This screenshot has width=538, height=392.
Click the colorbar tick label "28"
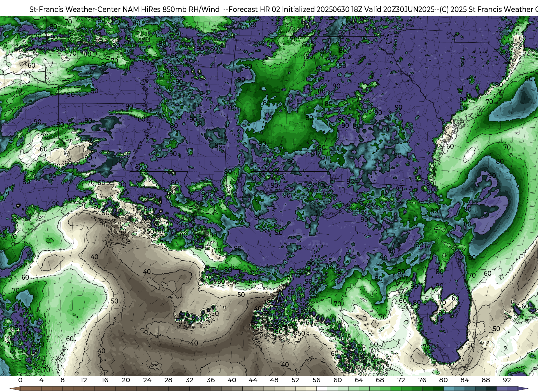[168, 380]
